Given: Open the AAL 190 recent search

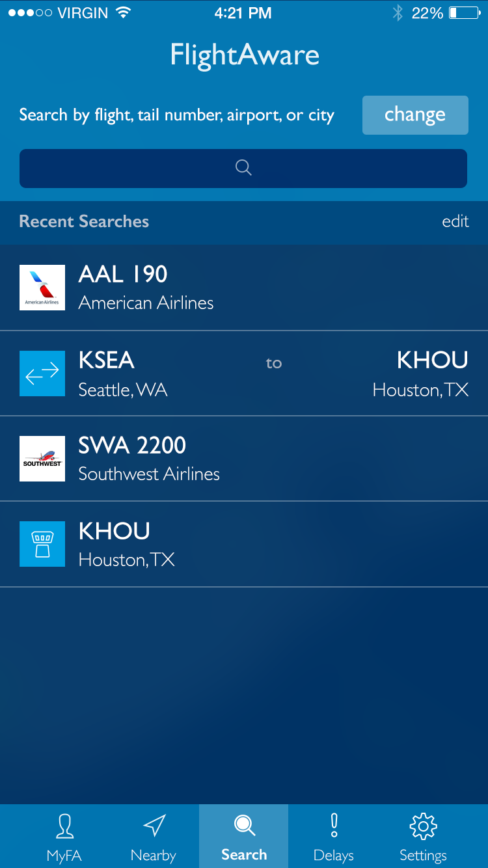Looking at the screenshot, I should point(146,288).
